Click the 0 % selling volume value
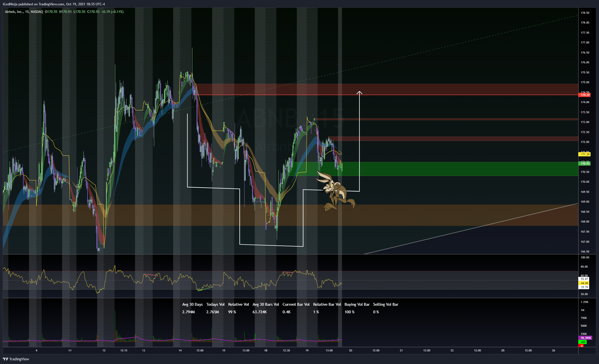Screen dimensions: 599x364 [376, 312]
